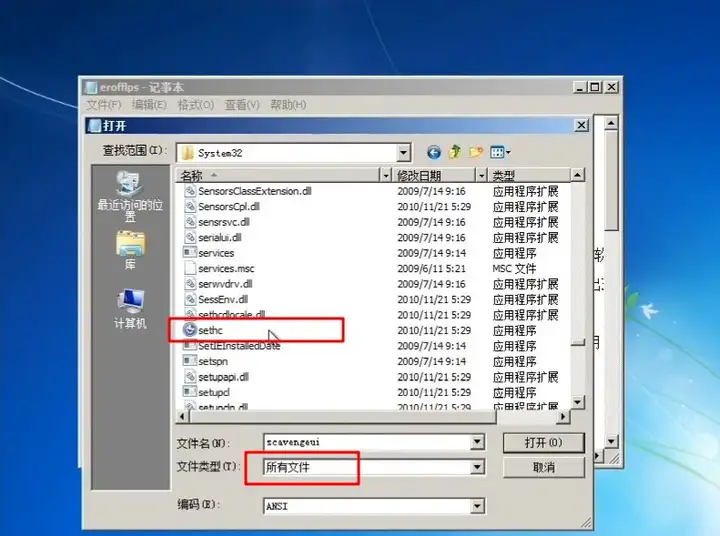Image resolution: width=720 pixels, height=536 pixels.
Task: Open the Notepad Help (帮助) menu
Action: 288,105
